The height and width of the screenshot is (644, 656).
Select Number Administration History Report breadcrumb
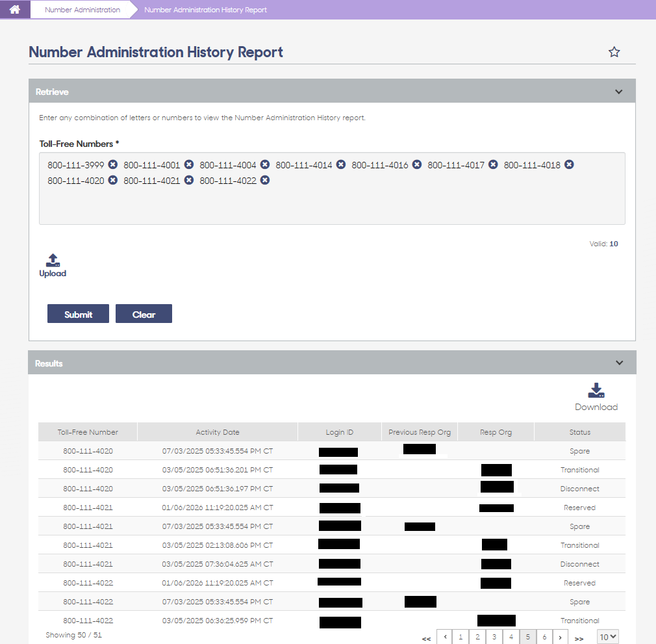(x=205, y=10)
